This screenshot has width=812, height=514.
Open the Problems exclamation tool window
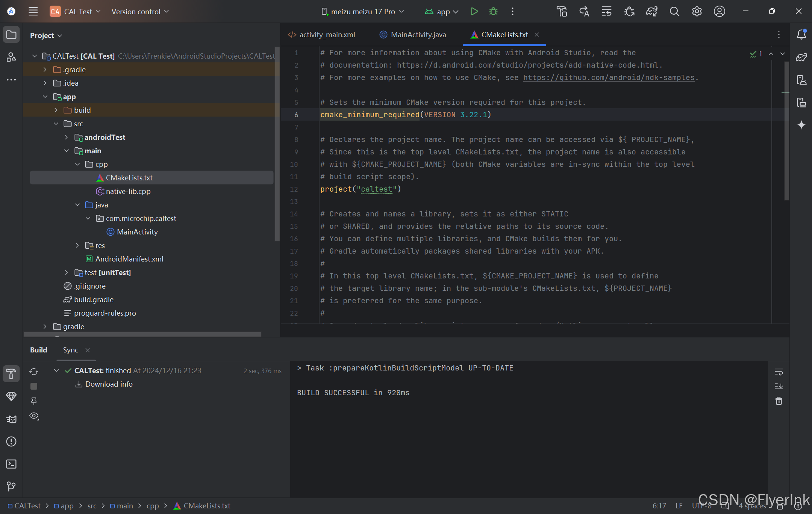point(11,441)
